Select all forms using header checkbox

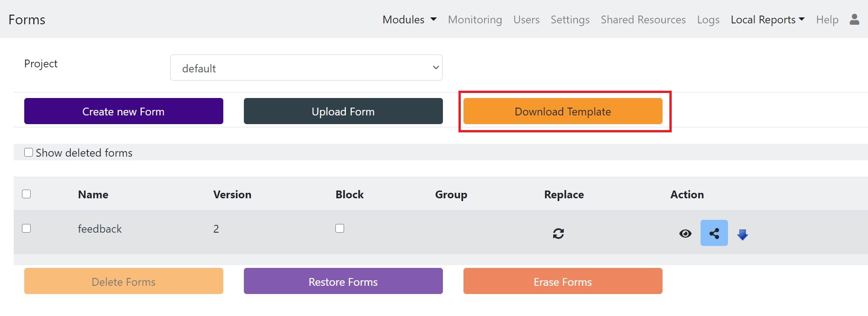tap(27, 194)
